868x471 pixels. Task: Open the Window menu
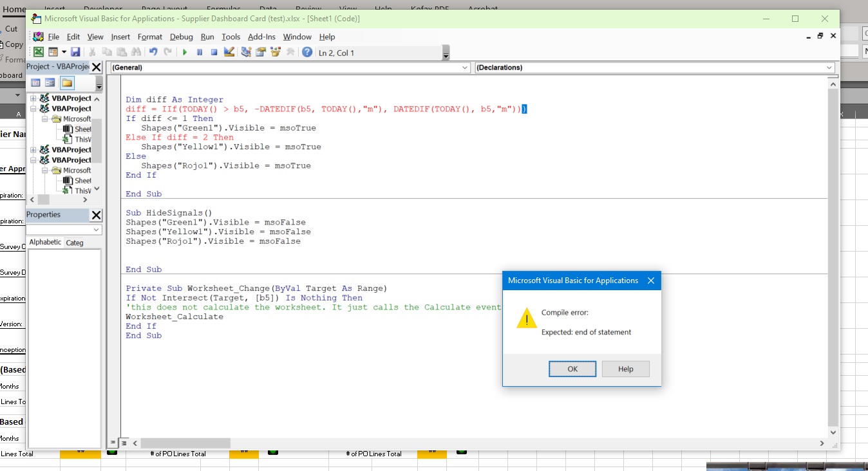[297, 37]
